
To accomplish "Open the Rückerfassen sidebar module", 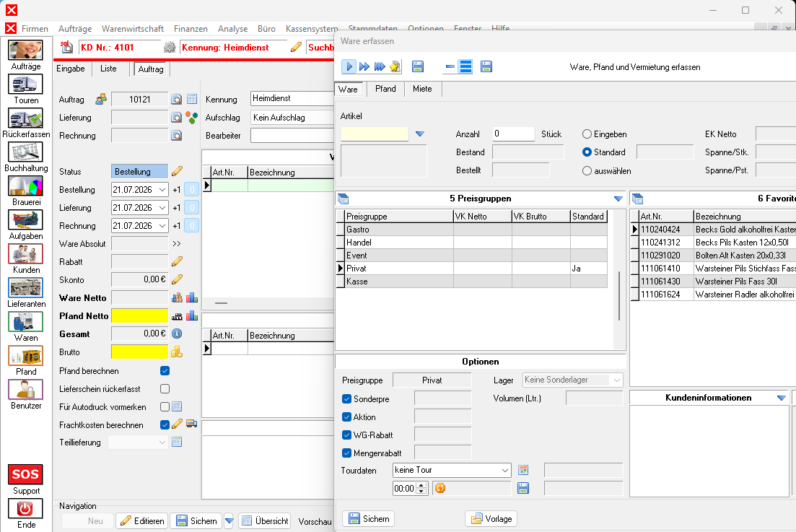I will coord(25,118).
